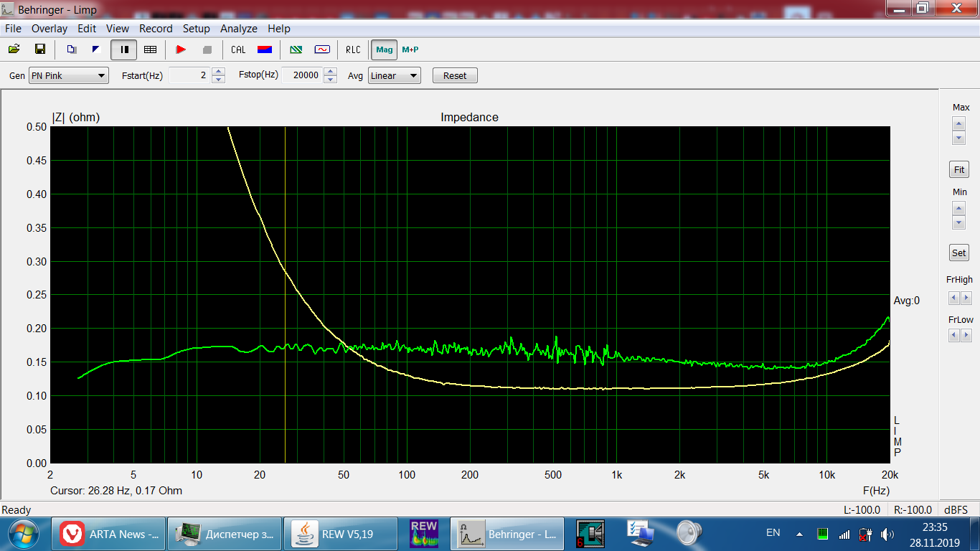Click the FrHigh right arrow
The image size is (980, 551).
(966, 298)
